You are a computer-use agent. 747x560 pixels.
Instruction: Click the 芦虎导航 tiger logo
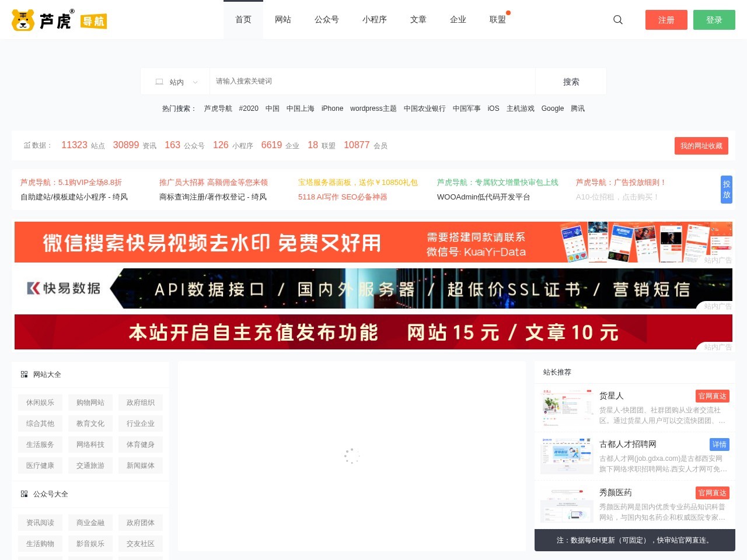coord(59,20)
